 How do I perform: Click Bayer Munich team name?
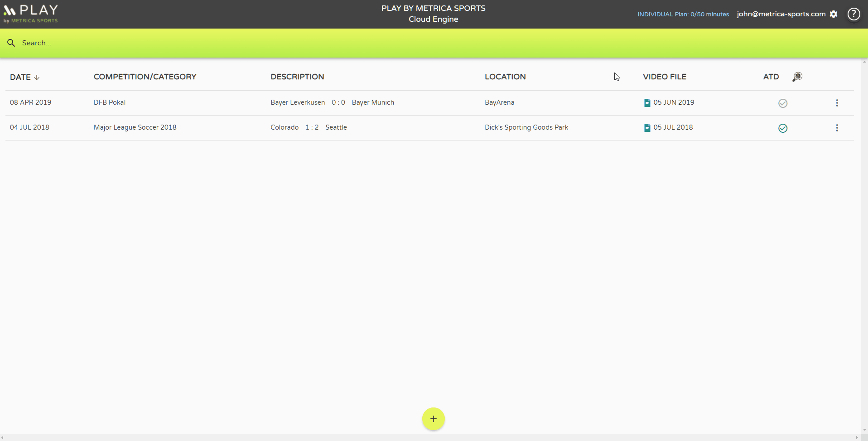click(373, 102)
